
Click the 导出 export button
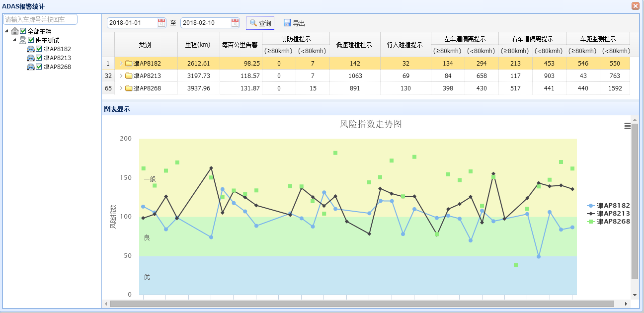(294, 23)
